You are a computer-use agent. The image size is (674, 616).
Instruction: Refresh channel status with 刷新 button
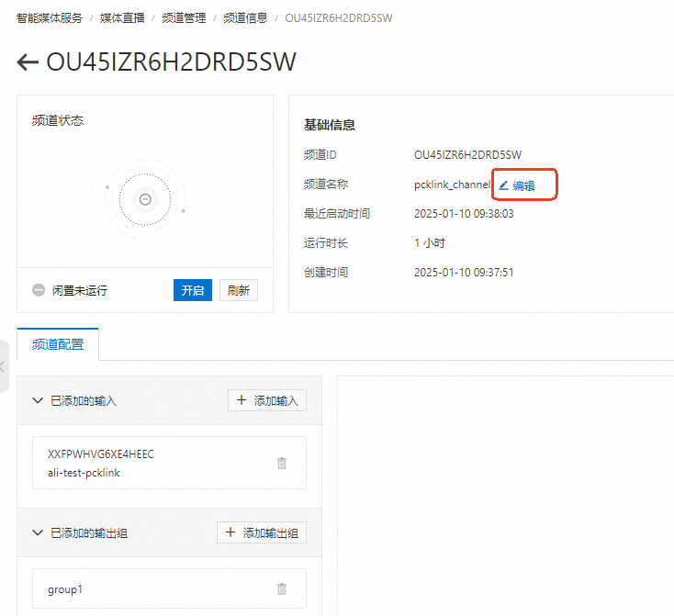pos(239,290)
